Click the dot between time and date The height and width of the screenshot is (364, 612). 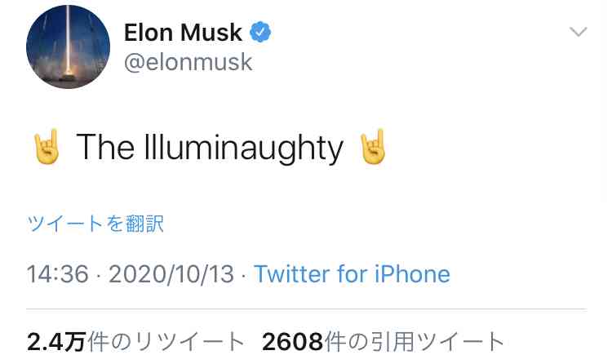pos(99,274)
